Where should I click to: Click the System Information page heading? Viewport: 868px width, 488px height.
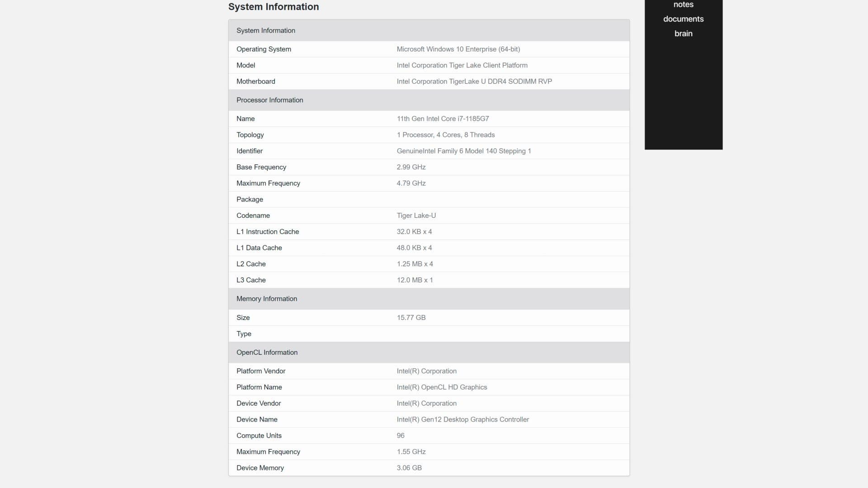coord(274,7)
